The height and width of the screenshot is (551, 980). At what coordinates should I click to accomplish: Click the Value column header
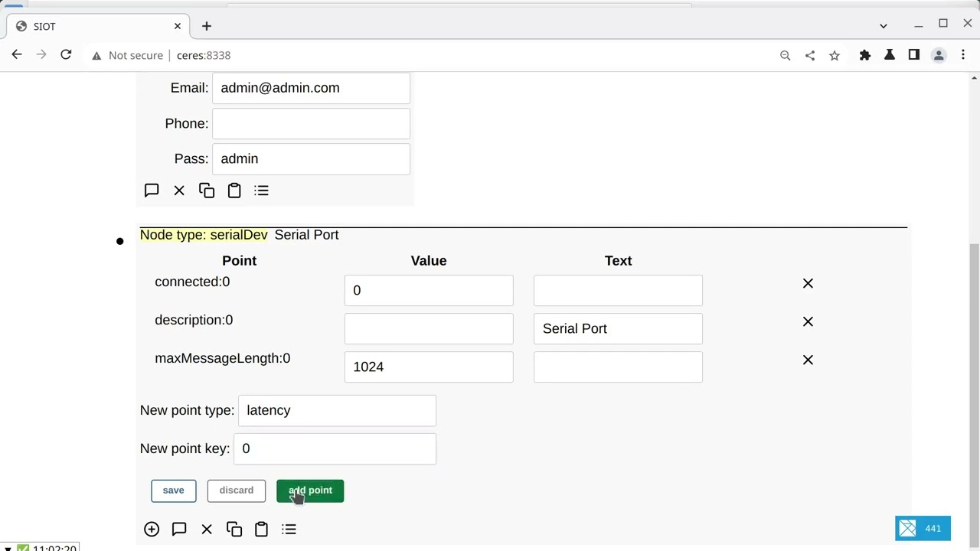point(429,261)
